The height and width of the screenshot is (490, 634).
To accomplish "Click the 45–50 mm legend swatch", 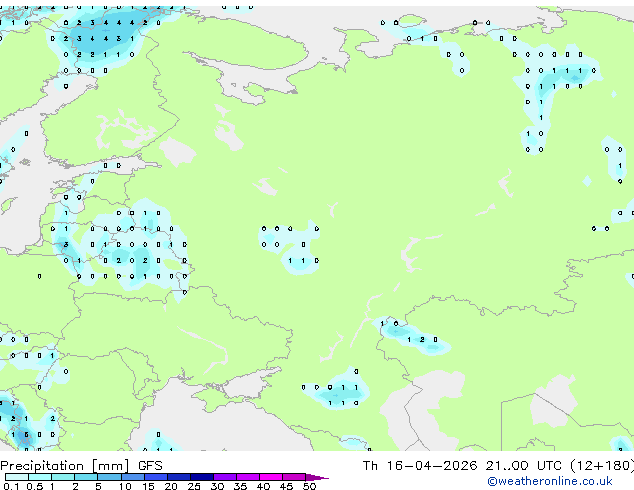I will click(x=294, y=477).
